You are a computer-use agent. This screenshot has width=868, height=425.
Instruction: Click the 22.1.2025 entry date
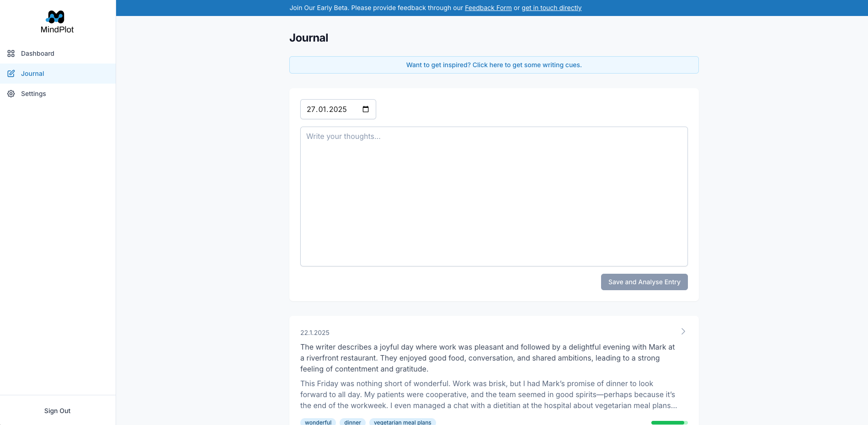pyautogui.click(x=314, y=333)
